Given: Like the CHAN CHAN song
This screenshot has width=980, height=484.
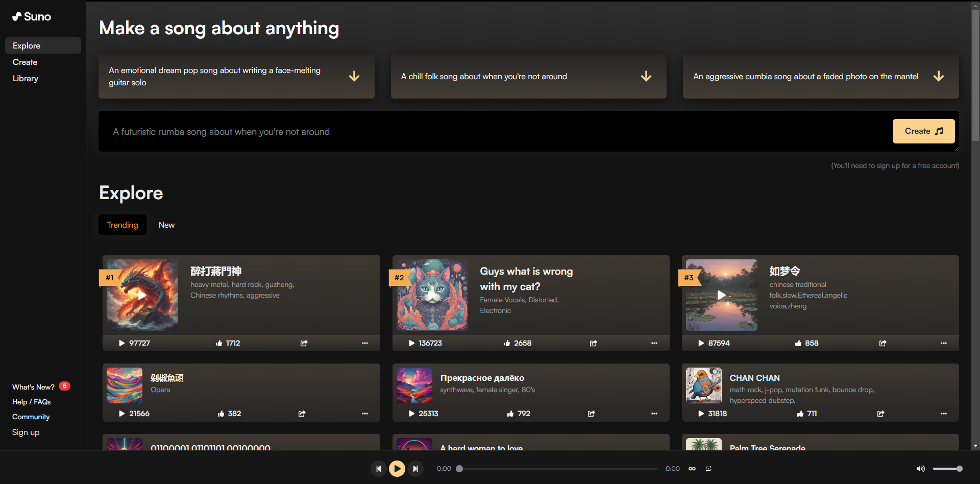Looking at the screenshot, I should coord(800,414).
